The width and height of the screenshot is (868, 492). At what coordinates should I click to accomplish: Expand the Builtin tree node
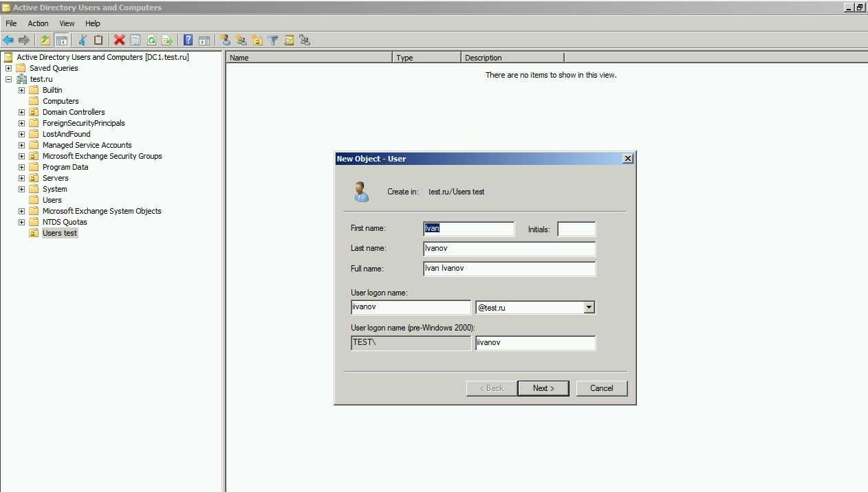[21, 90]
